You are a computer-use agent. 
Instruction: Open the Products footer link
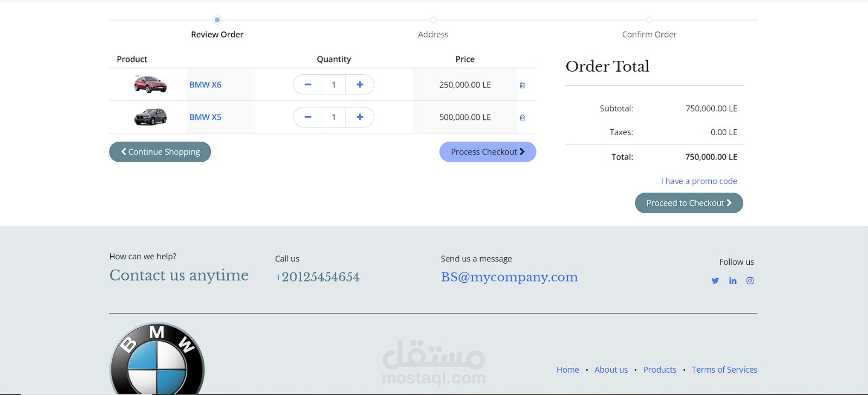tap(660, 369)
